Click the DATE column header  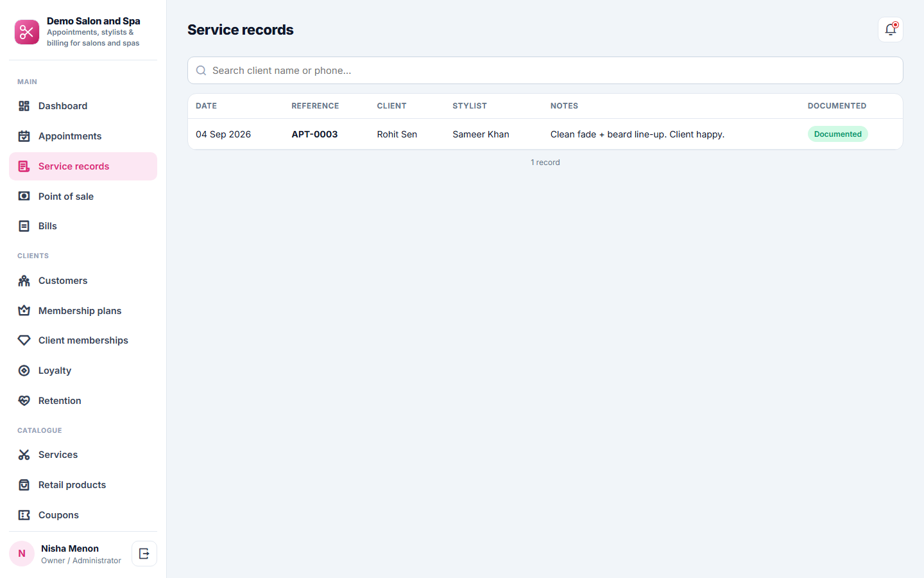tap(206, 106)
